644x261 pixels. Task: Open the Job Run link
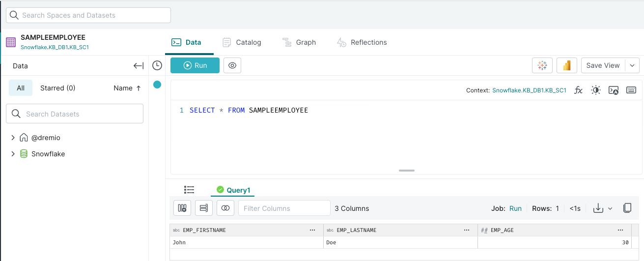click(515, 208)
